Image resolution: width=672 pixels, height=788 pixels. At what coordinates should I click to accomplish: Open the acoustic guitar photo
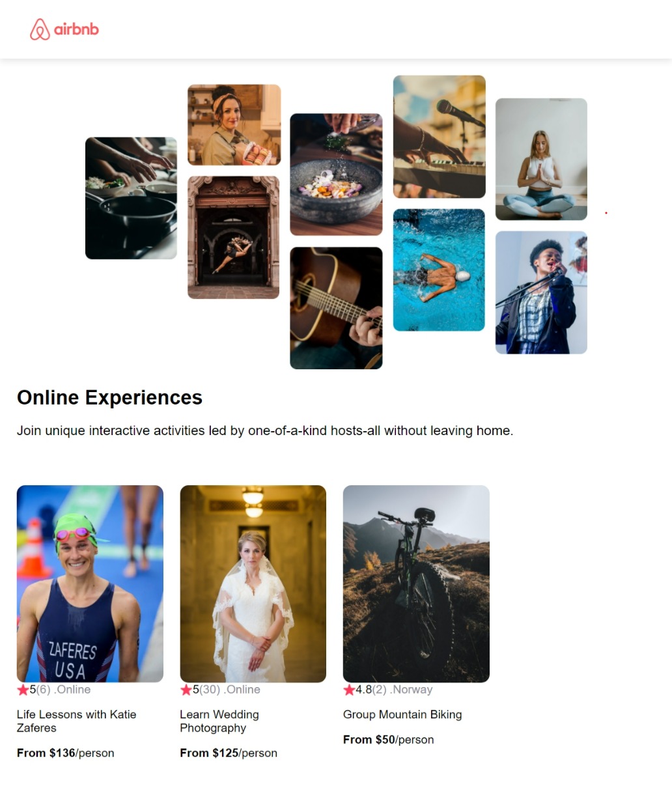tap(336, 308)
